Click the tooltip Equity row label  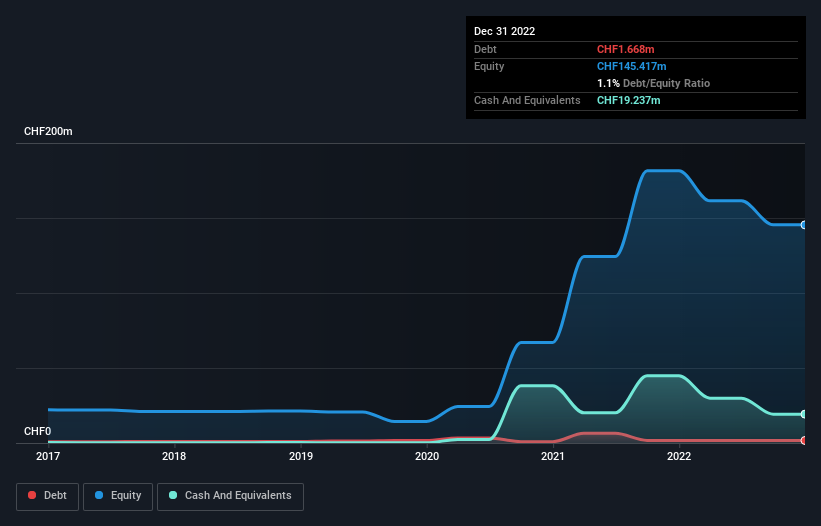pos(489,66)
